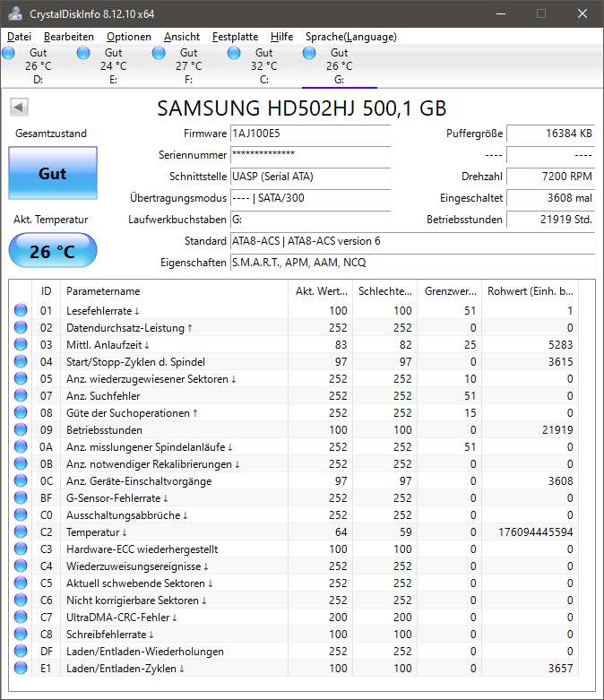This screenshot has height=700, width=604.
Task: Select the Ausschaltungsabbrüche row
Action: (294, 514)
